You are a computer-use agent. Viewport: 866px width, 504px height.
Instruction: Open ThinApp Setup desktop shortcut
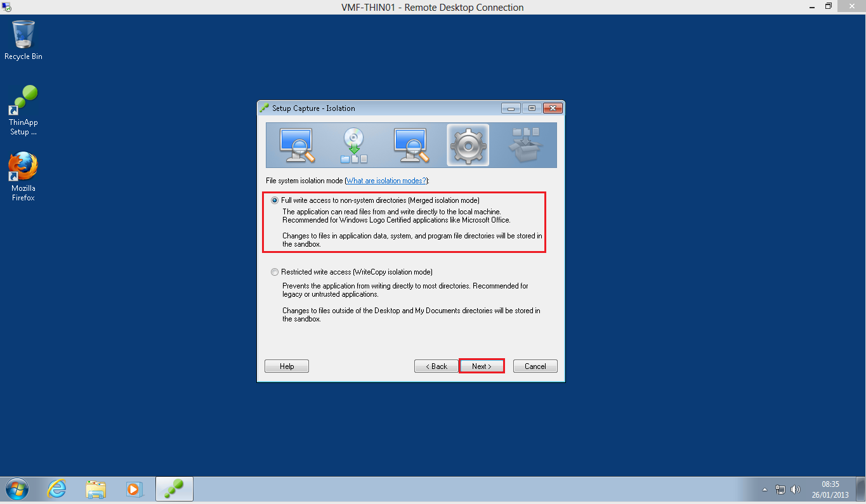click(23, 110)
